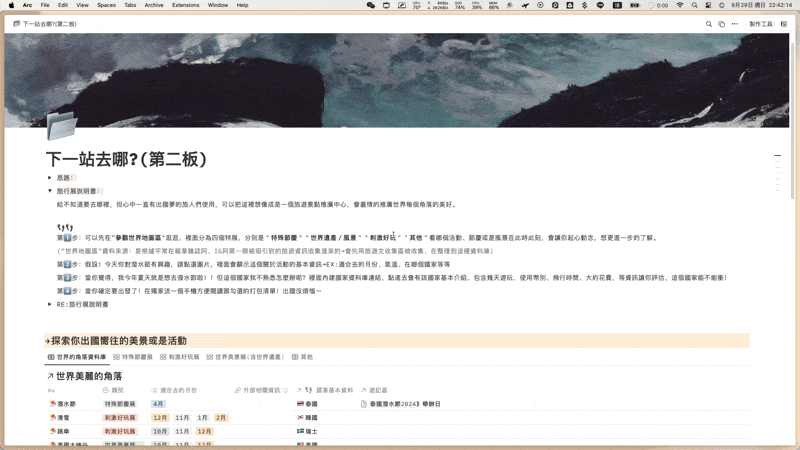
Task: Click the WeChat icon in menu bar
Action: point(371,5)
